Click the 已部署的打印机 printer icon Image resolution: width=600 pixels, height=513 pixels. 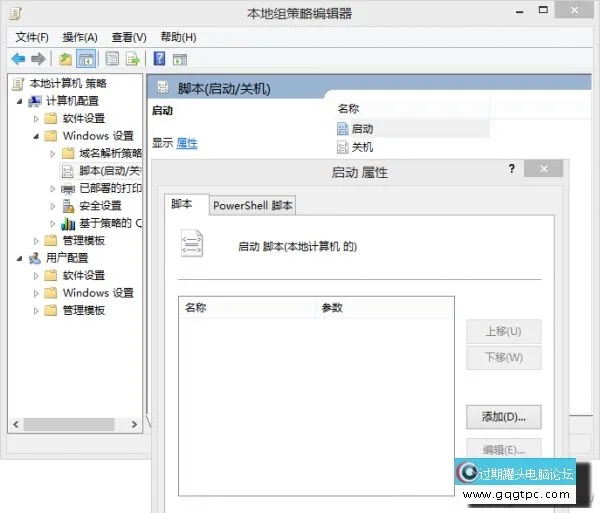pos(68,189)
